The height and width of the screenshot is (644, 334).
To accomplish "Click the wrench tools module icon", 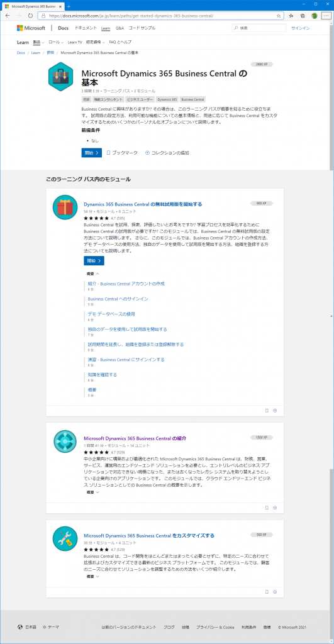I will pyautogui.click(x=65, y=538).
